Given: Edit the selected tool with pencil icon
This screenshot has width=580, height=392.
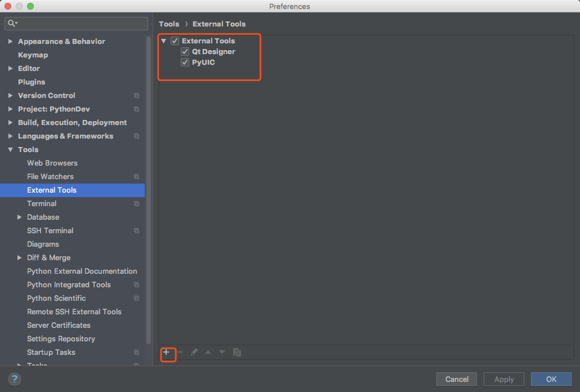Looking at the screenshot, I should (x=194, y=352).
